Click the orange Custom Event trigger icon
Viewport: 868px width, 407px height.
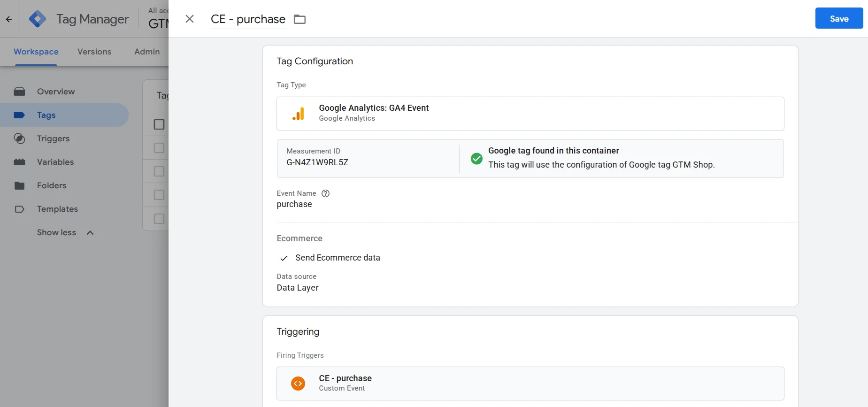(298, 384)
